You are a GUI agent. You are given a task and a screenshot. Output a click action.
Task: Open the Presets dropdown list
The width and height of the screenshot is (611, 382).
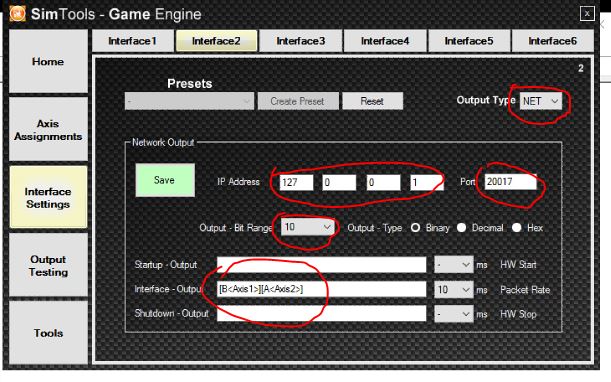(x=189, y=101)
